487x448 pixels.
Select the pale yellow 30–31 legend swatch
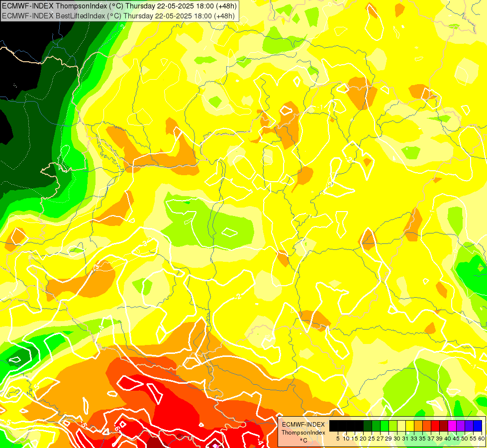coord(401,426)
